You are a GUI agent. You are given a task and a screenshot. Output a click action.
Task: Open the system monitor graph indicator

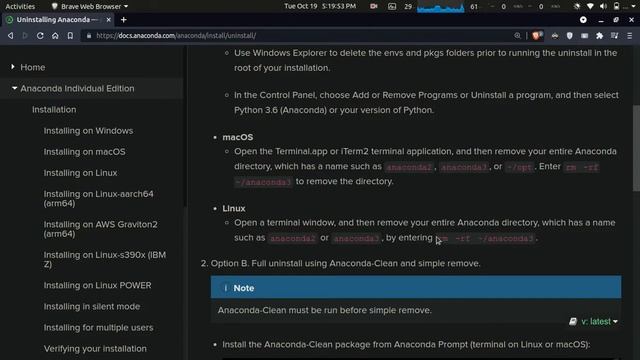[x=441, y=7]
